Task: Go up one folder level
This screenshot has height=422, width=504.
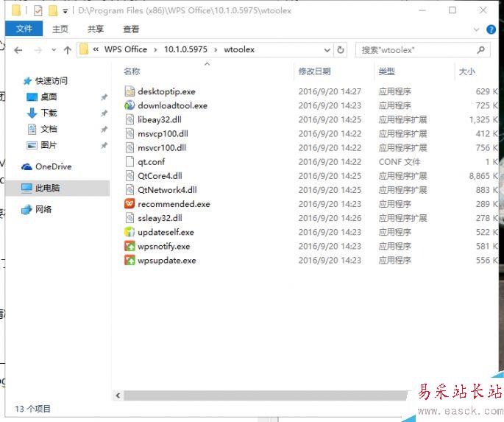Action: pos(68,50)
